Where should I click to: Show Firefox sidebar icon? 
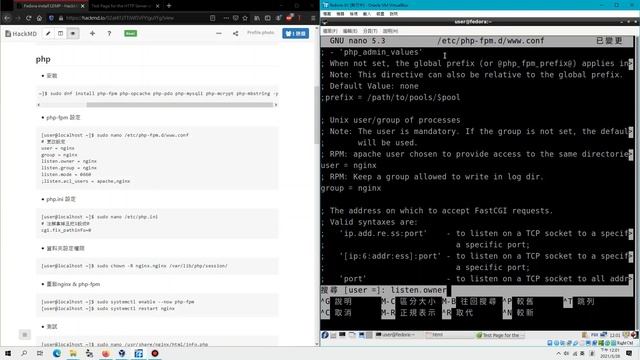coord(268,18)
